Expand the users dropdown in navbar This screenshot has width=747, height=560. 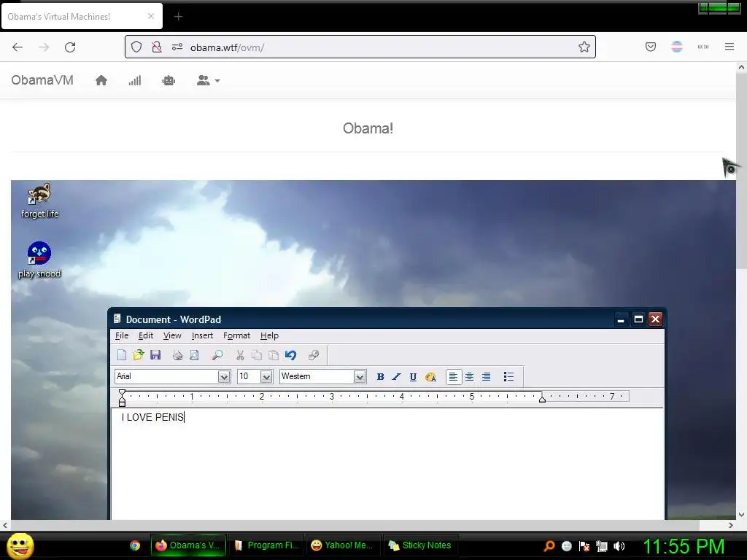208,80
